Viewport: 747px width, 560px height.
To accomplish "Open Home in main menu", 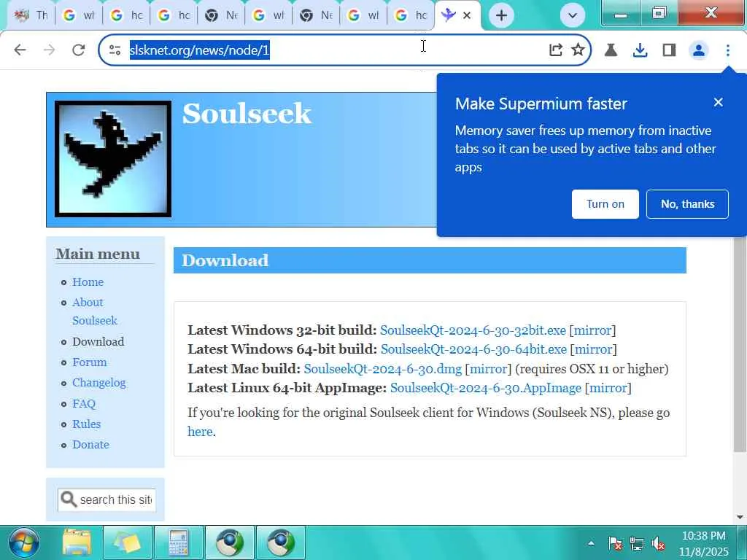I will coord(88,282).
